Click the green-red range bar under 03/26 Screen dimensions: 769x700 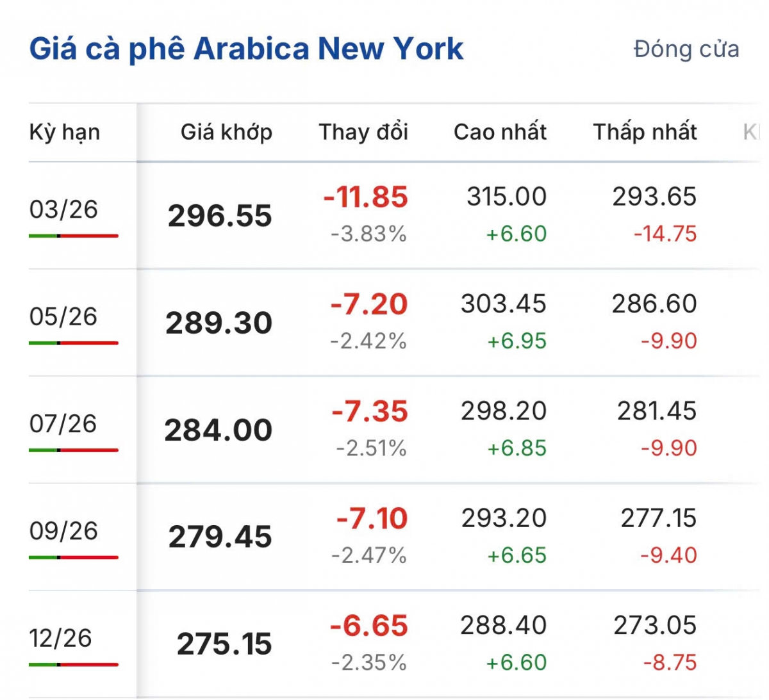pos(74,236)
